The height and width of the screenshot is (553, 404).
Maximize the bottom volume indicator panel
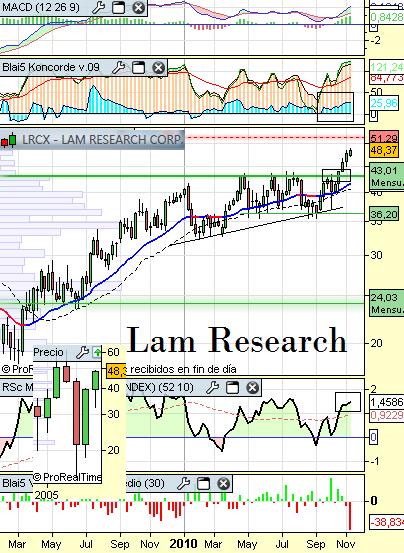point(203,484)
